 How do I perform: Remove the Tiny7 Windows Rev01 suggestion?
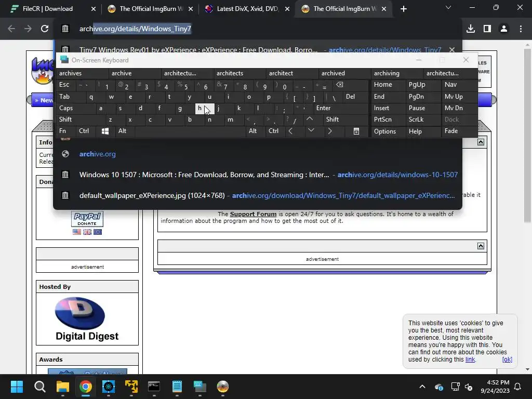452,50
